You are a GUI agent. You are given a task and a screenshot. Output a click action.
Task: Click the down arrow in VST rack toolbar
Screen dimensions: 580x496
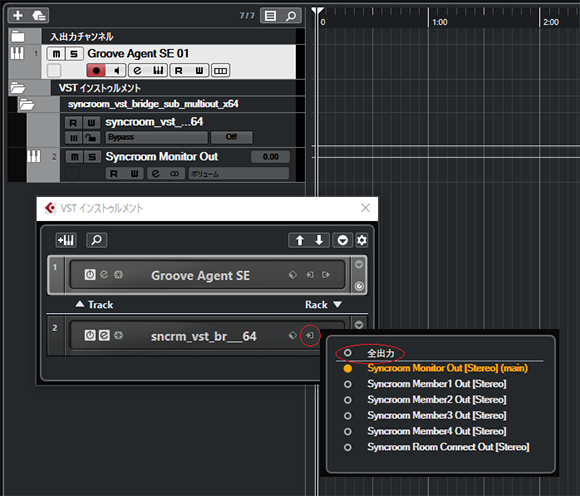pos(319,240)
